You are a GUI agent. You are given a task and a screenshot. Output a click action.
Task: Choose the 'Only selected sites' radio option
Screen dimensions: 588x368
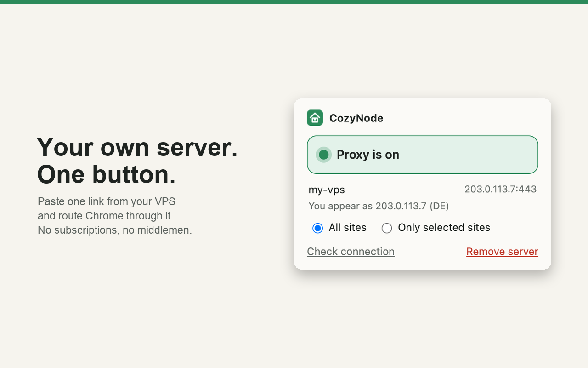[x=387, y=228]
